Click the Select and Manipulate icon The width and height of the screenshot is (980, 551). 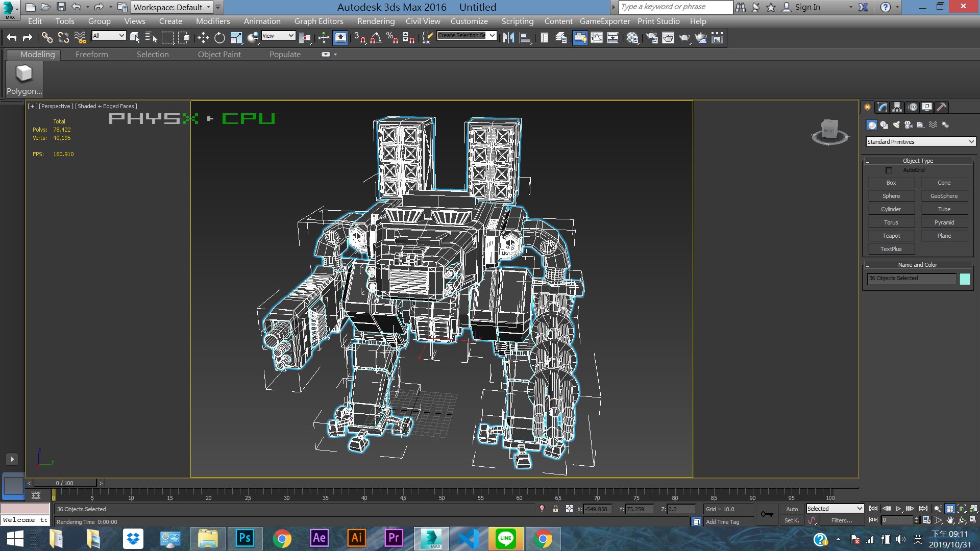pos(324,37)
